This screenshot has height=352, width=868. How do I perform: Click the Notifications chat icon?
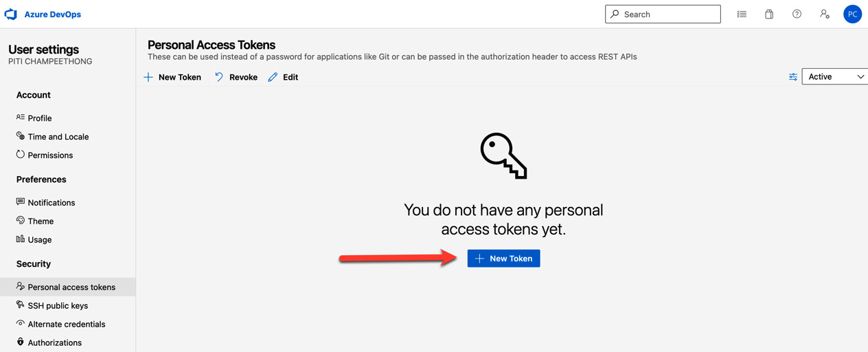(21, 202)
